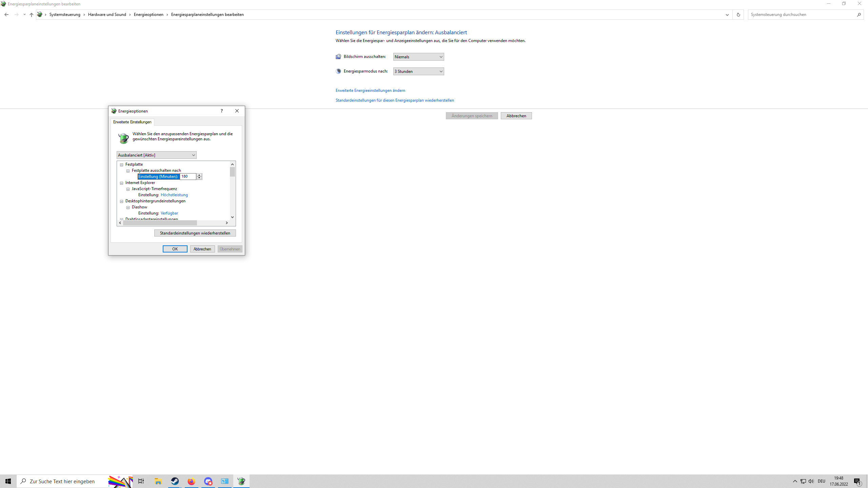The image size is (868, 488).
Task: Open Steam from the taskbar
Action: click(175, 481)
